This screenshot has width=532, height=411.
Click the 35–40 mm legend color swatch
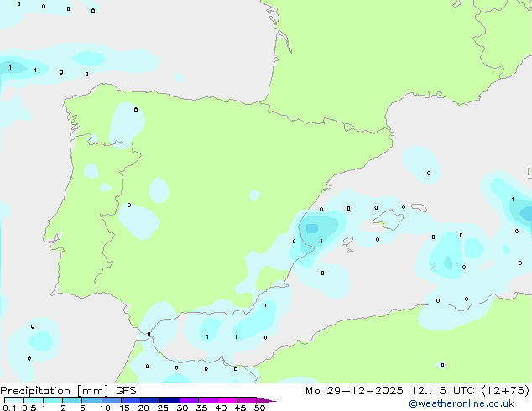point(208,400)
